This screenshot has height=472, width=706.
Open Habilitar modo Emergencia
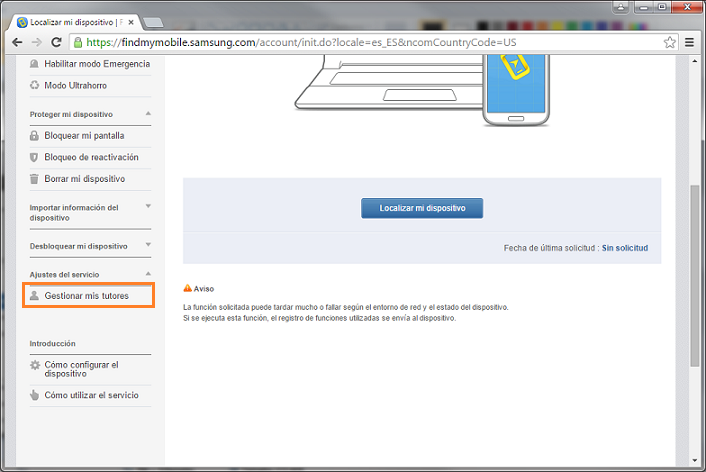tap(97, 64)
